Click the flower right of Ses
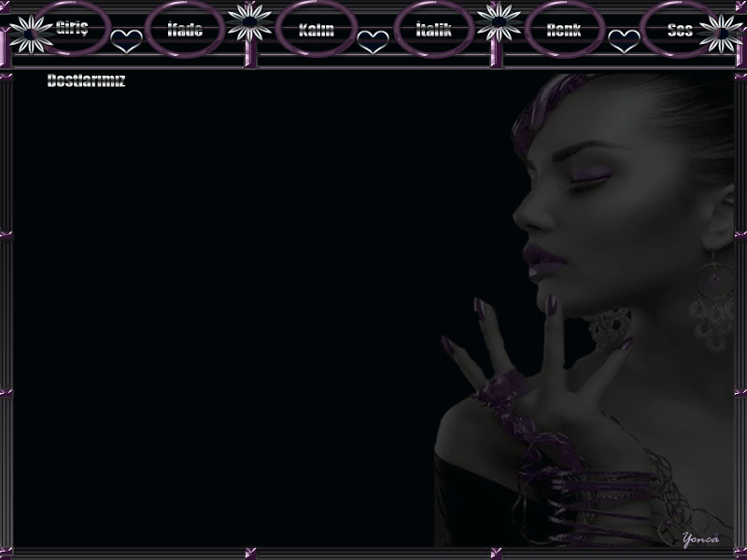 coord(721,32)
